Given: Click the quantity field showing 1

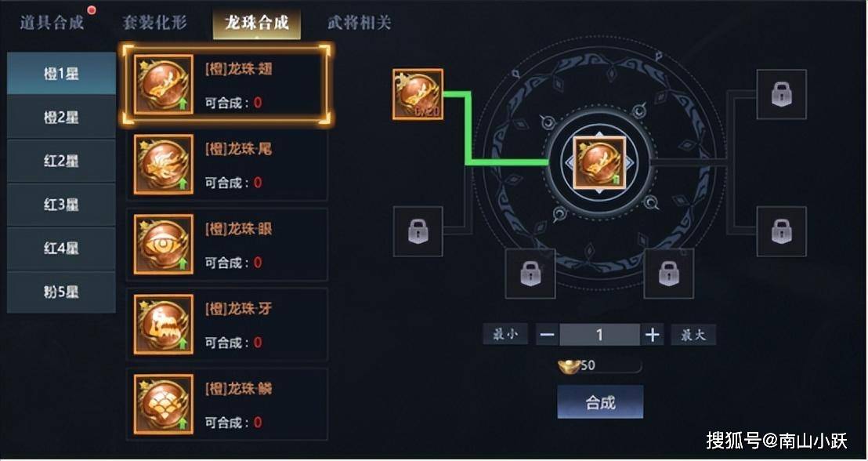Looking at the screenshot, I should pos(599,336).
